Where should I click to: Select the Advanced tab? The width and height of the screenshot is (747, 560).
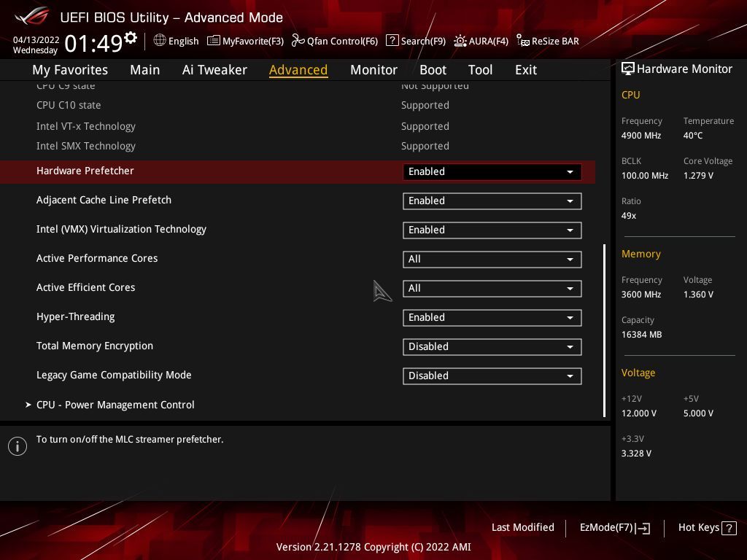point(298,70)
